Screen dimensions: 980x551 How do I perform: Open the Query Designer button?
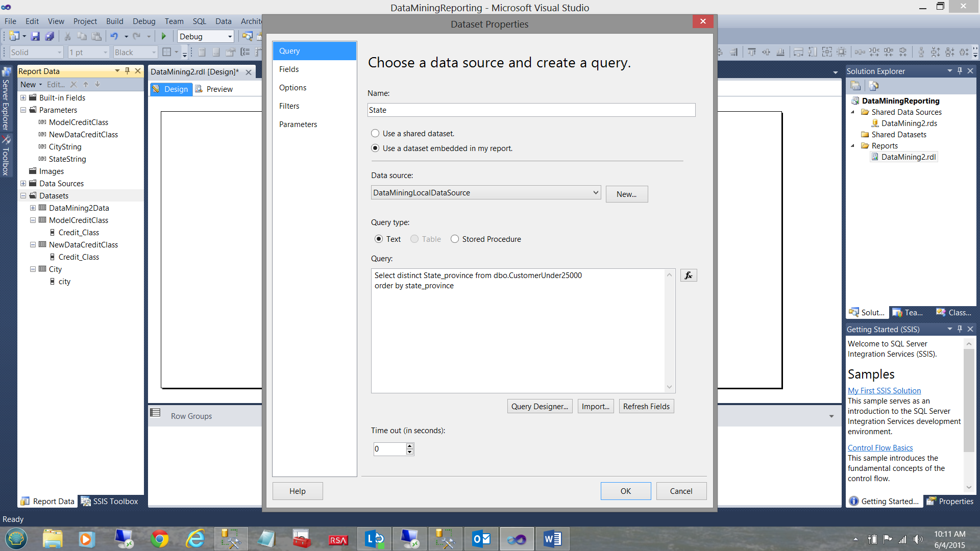point(540,407)
